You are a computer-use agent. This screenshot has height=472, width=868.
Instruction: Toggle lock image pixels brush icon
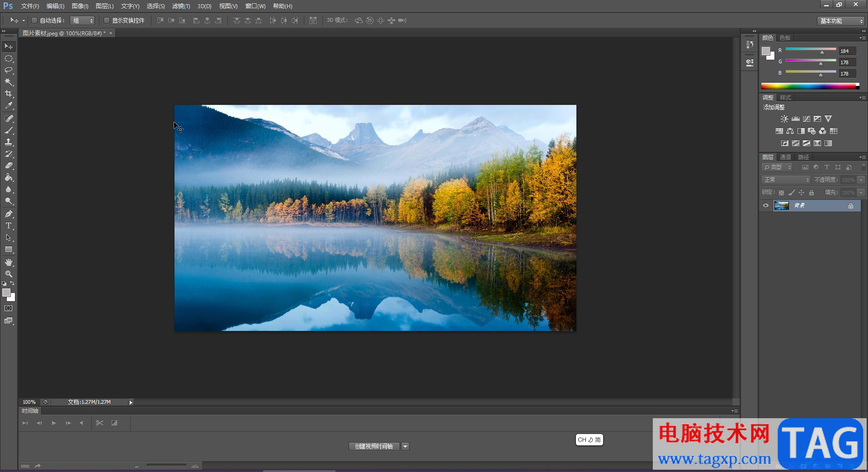[791, 193]
